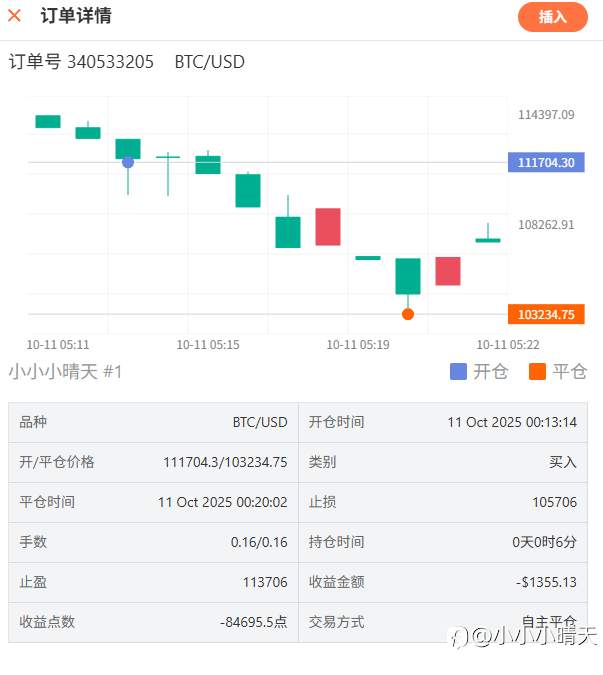Screen dimensions: 603x675
Task: Click the orange 平仓 legend swatch
Action: point(538,372)
